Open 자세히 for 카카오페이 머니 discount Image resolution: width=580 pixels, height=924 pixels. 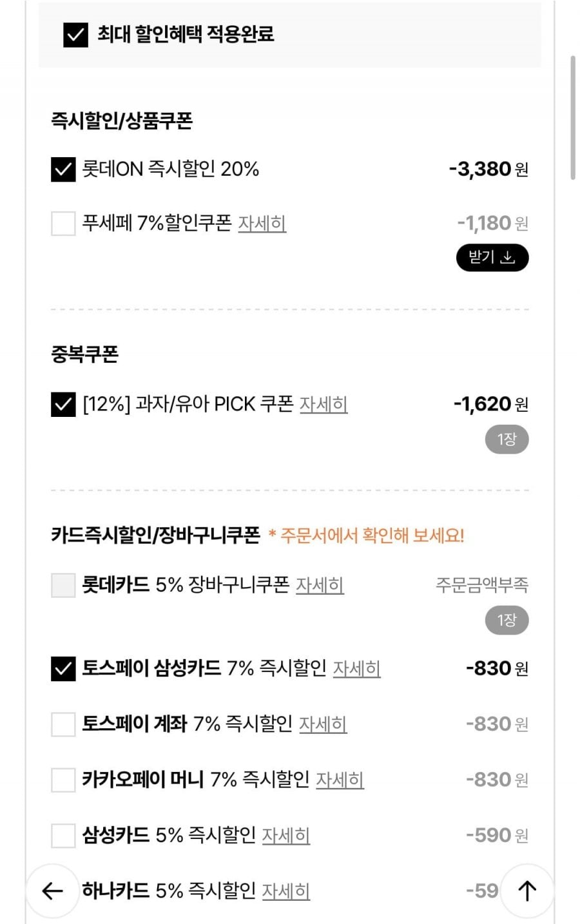click(340, 780)
